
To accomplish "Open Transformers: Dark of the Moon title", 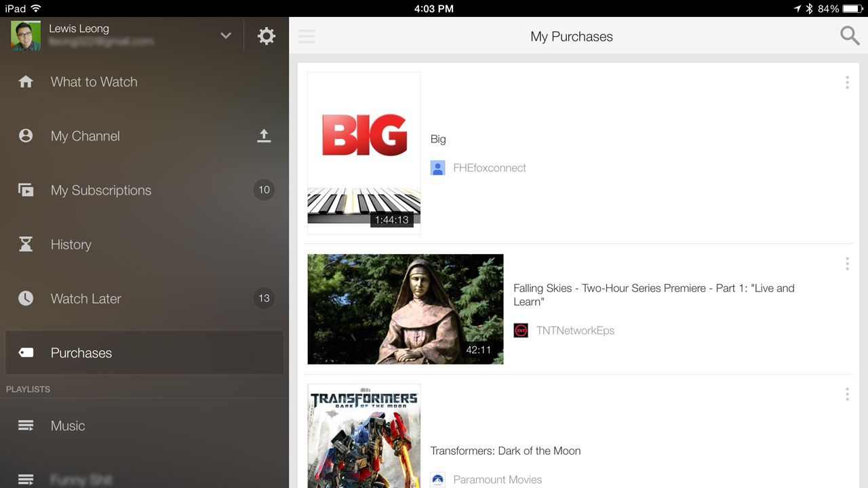I will click(506, 451).
